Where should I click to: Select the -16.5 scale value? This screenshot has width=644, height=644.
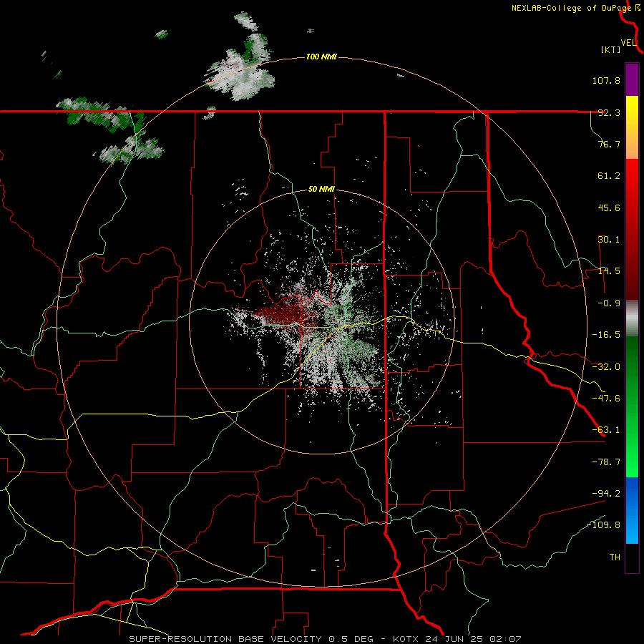[x=606, y=335]
